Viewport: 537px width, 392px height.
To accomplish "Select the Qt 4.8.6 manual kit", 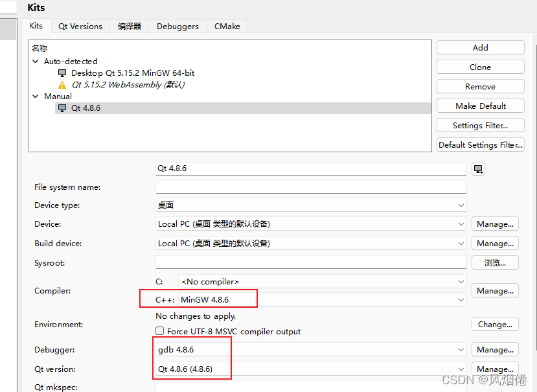I will point(243,108).
